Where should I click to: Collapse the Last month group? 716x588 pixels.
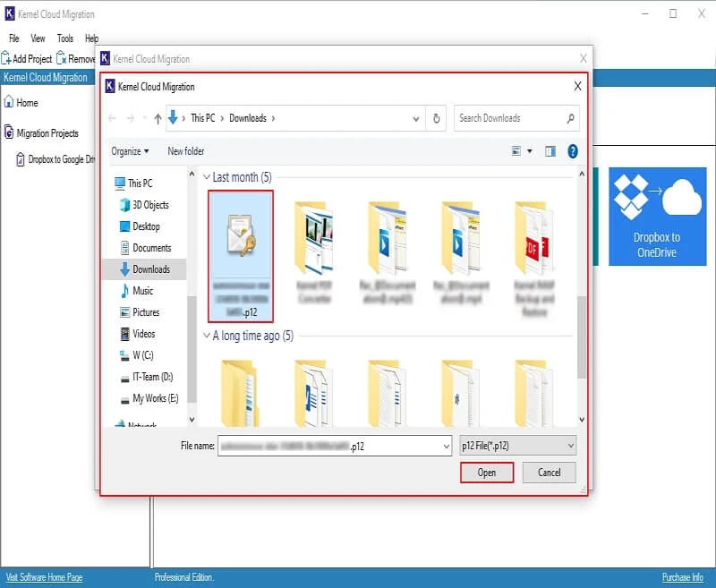[207, 177]
